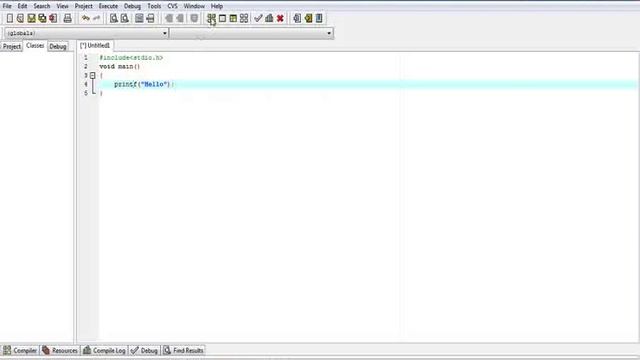This screenshot has width=640, height=360.
Task: Open the Project menu
Action: point(83,6)
